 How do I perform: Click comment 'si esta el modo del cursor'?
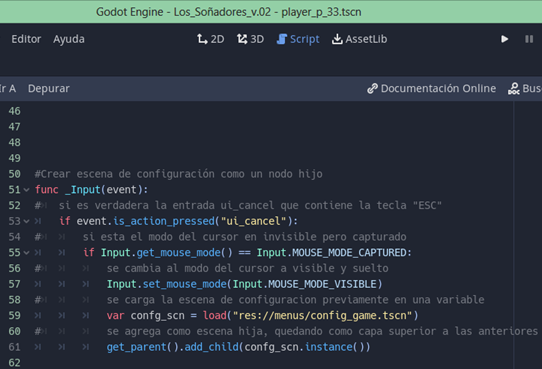(160, 237)
